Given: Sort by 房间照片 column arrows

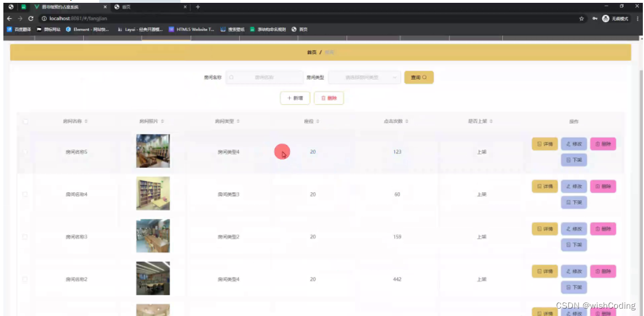Looking at the screenshot, I should coord(162,121).
